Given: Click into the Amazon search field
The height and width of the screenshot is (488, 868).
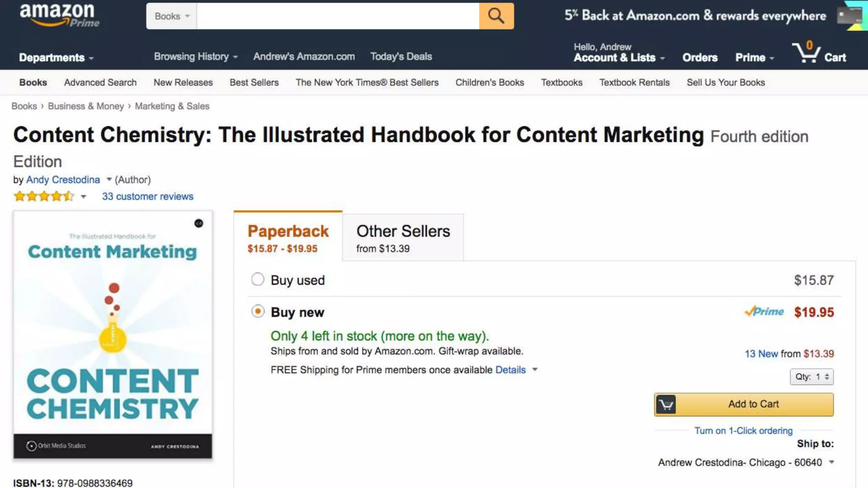Looking at the screenshot, I should coord(338,16).
